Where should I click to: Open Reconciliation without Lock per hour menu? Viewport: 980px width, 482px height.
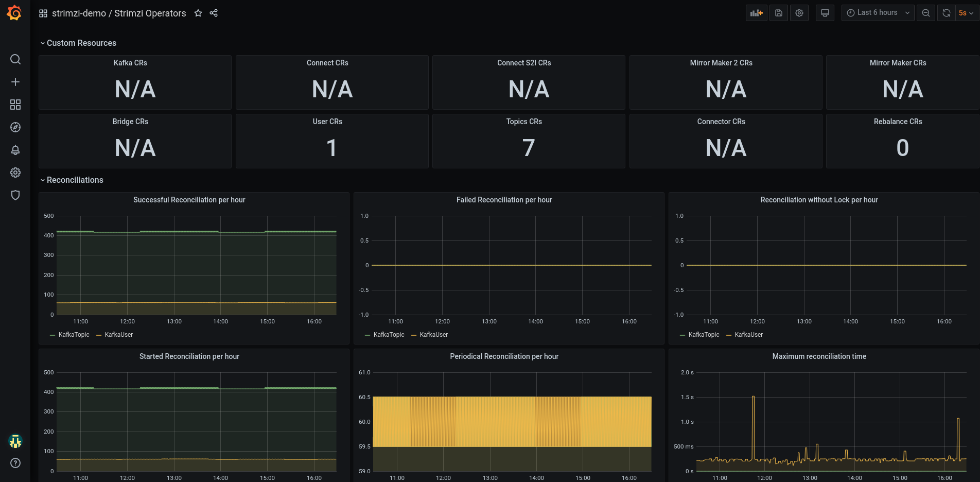click(819, 200)
